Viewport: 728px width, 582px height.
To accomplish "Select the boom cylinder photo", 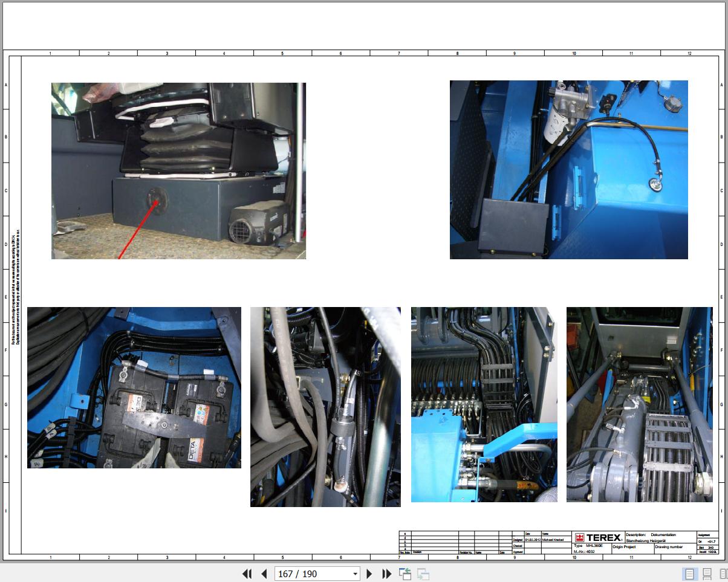I will [x=639, y=404].
